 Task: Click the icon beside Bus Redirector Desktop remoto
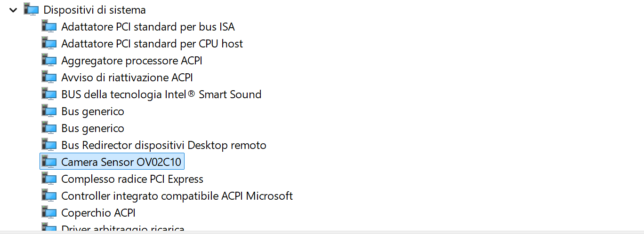coord(49,145)
